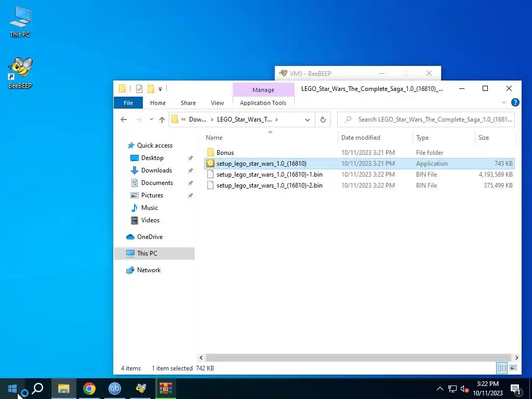Screen dimensions: 532x399
Task: Open the Application Tools tab
Action: 263,103
